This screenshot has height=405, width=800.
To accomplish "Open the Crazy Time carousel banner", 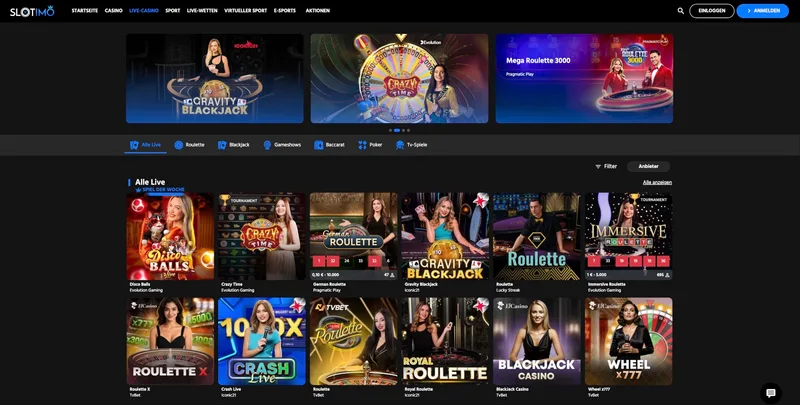I will pos(399,79).
